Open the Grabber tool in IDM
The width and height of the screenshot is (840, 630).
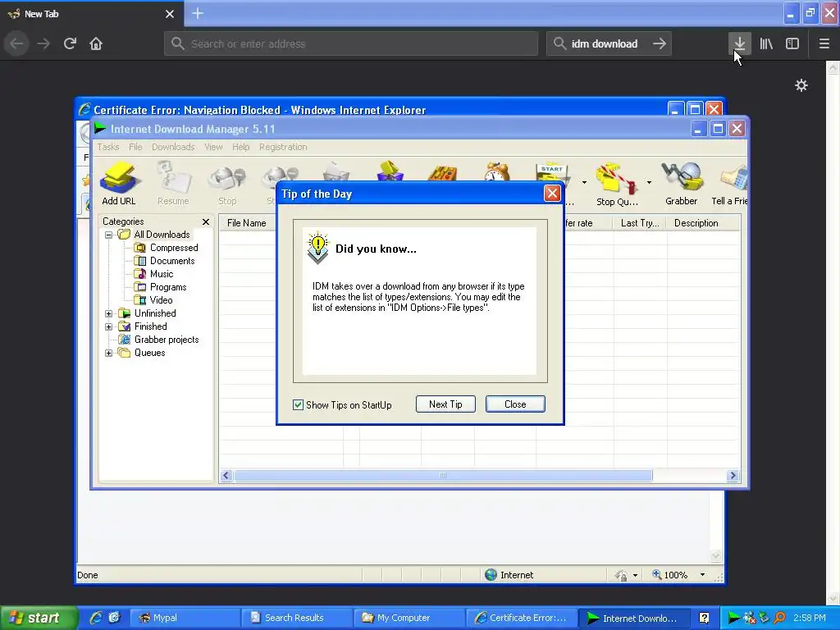682,183
